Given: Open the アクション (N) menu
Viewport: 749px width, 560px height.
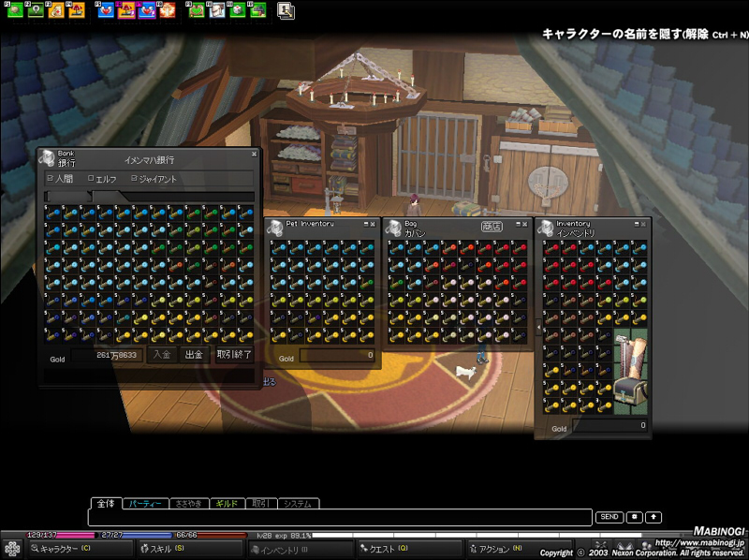Looking at the screenshot, I should (x=520, y=549).
